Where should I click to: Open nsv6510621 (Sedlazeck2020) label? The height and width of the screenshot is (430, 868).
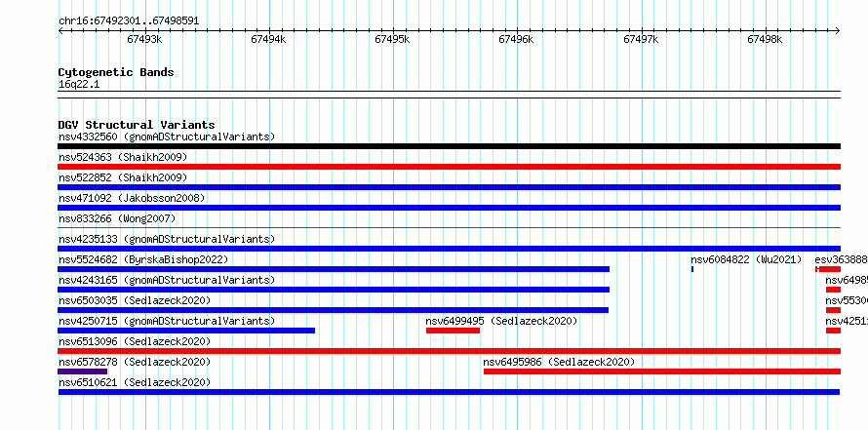[x=135, y=382]
